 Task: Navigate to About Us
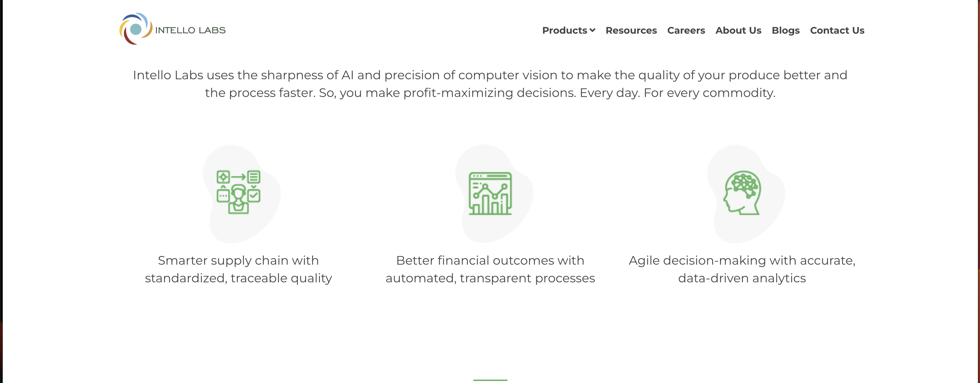click(x=738, y=30)
